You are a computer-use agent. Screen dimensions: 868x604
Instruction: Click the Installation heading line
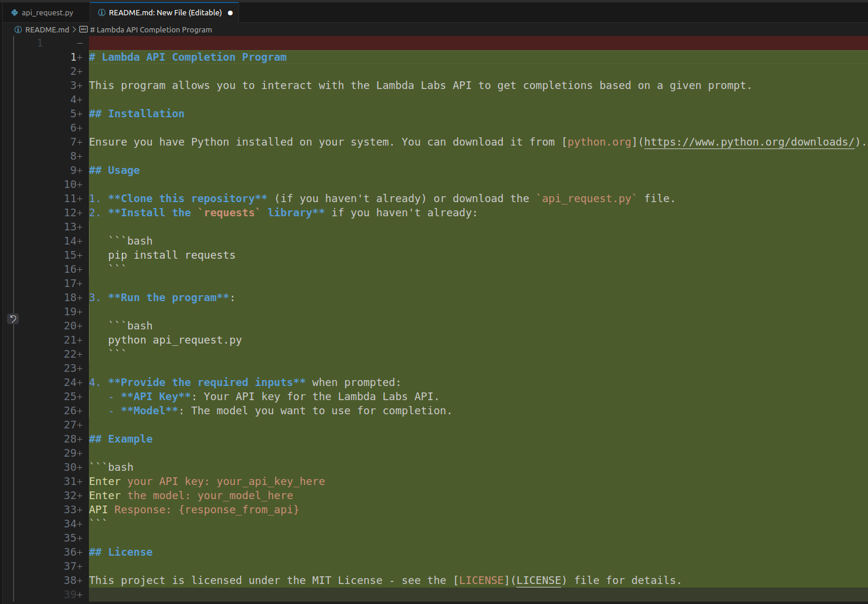tap(145, 114)
